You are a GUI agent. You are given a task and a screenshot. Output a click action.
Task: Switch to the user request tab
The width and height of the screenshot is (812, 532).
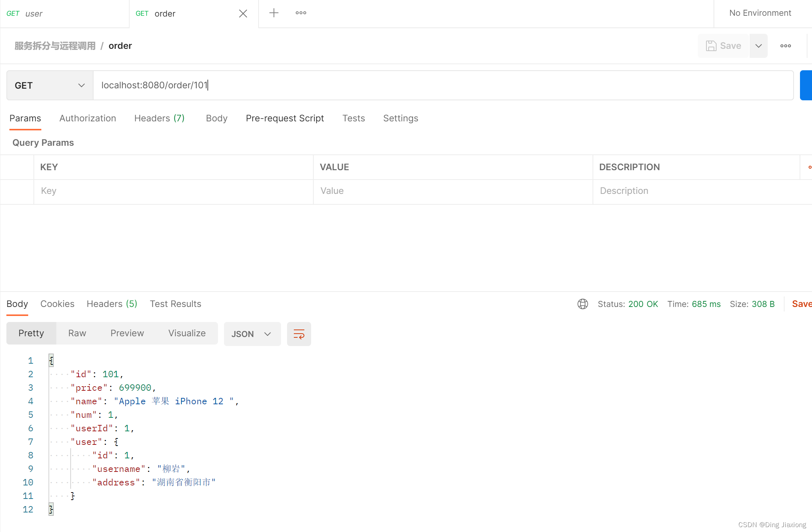pyautogui.click(x=65, y=14)
